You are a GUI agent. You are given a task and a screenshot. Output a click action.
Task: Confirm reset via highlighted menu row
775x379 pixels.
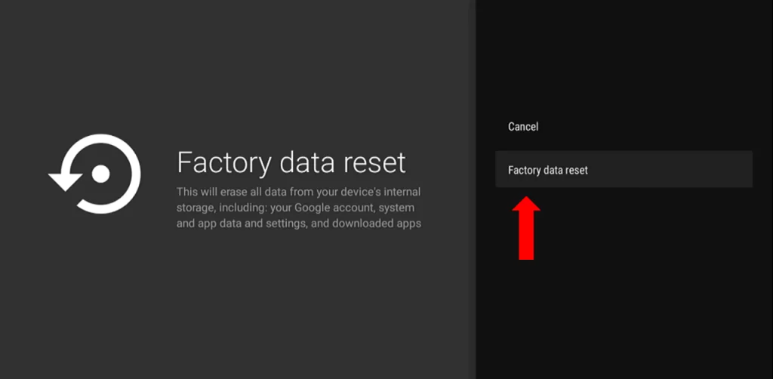click(624, 169)
